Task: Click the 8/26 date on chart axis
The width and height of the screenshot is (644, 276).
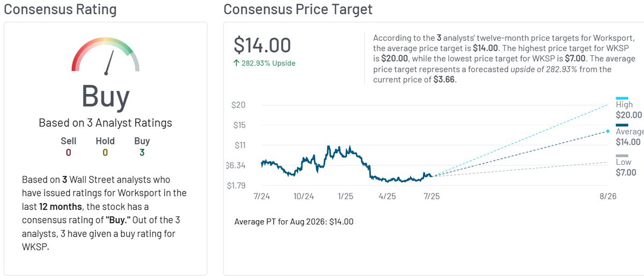Action: pyautogui.click(x=608, y=197)
